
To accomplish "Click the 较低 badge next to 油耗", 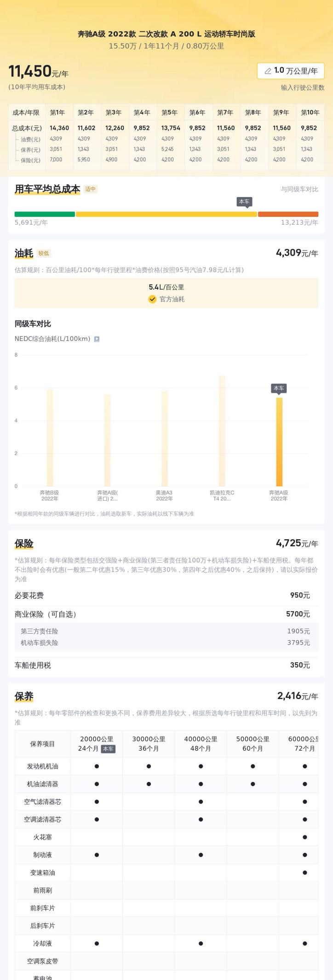I will 44,253.
